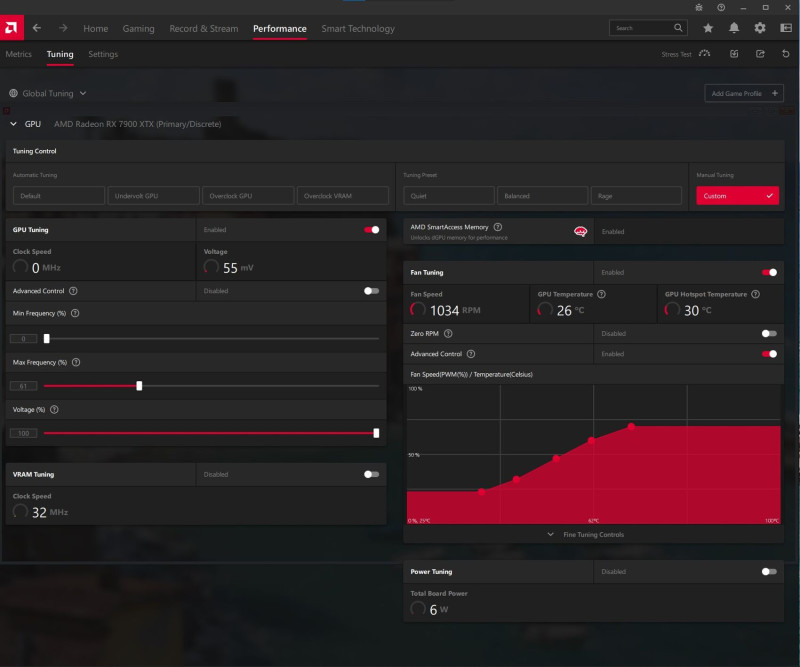Click the highest fan curve point
This screenshot has width=800, height=667.
click(631, 426)
